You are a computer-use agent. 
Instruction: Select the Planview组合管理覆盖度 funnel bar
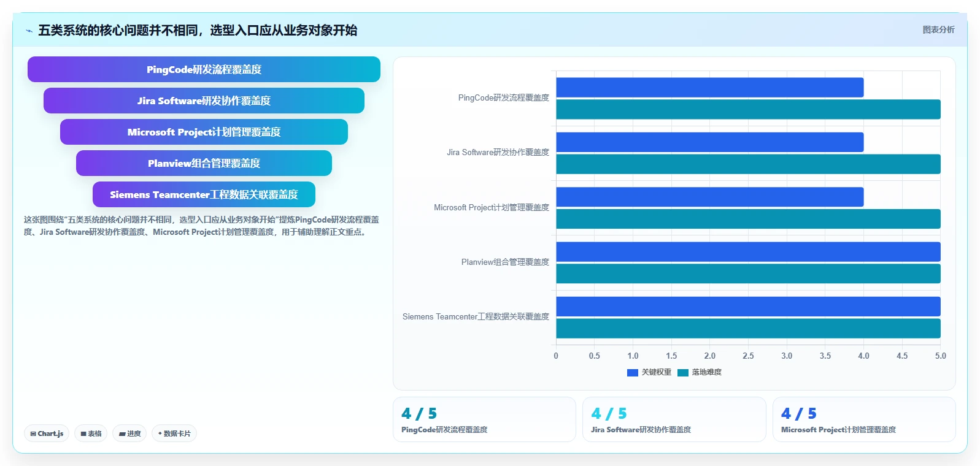(204, 163)
